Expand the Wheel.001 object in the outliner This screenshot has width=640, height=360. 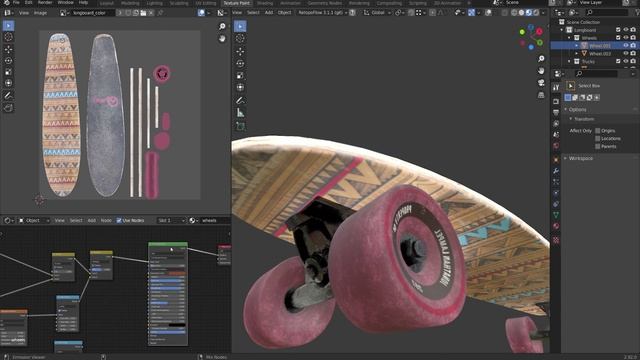coord(577,46)
